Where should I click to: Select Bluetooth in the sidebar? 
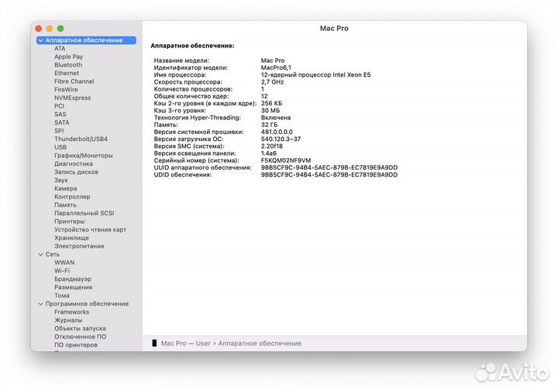[68, 65]
